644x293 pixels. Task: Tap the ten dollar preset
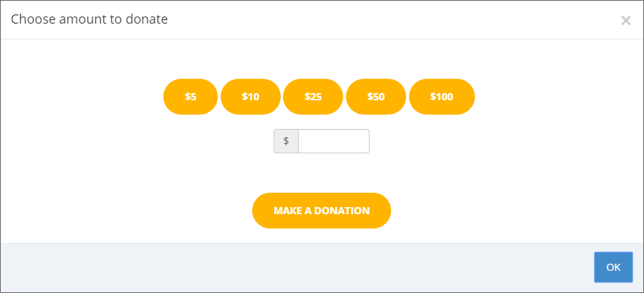tap(251, 97)
